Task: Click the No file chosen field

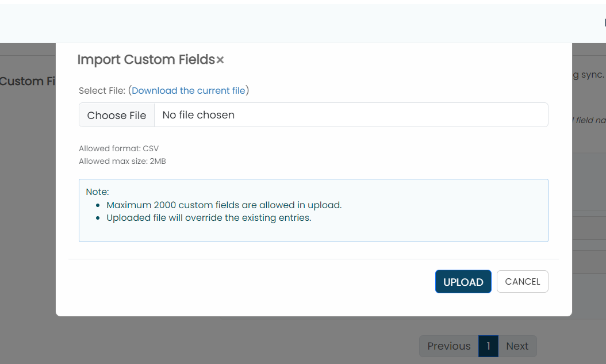Action: coord(351,115)
